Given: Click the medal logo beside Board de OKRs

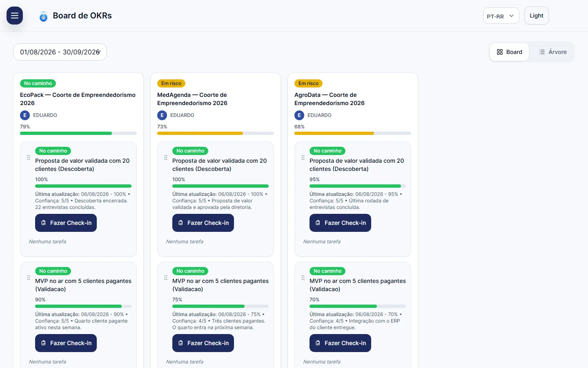Looking at the screenshot, I should tap(43, 16).
